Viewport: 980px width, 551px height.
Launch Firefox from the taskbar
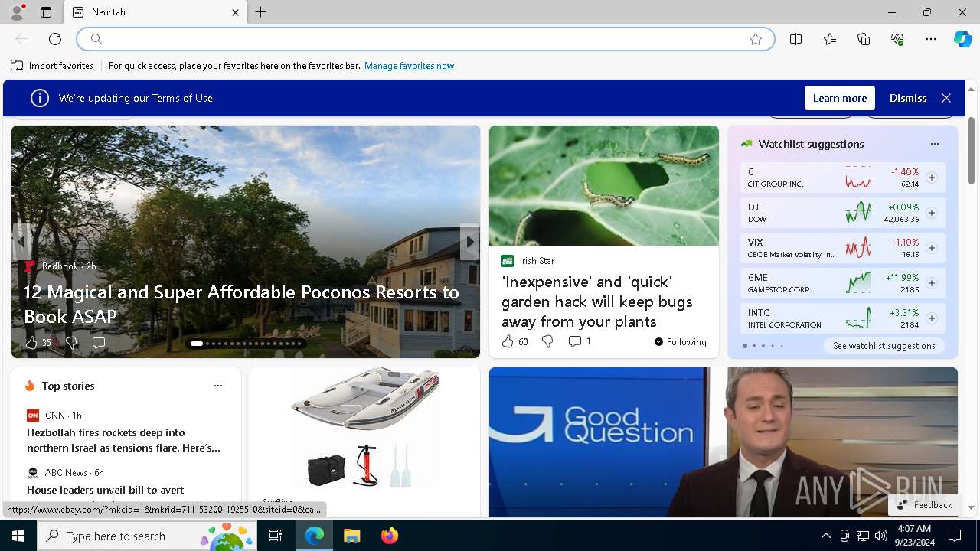pyautogui.click(x=389, y=536)
